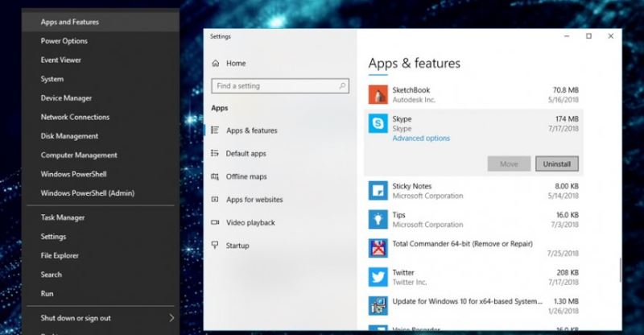Image resolution: width=644 pixels, height=335 pixels.
Task: Click the Apps for websites sidebar icon
Action: pos(215,200)
